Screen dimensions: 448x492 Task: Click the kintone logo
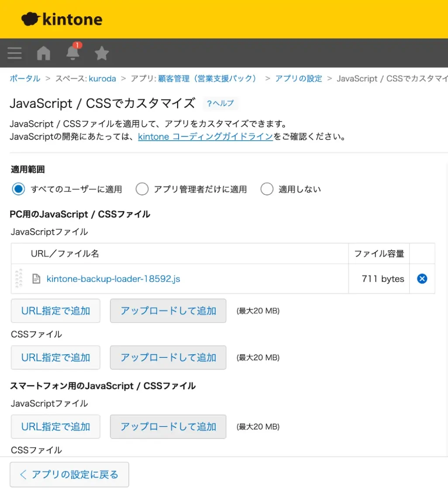pos(62,19)
